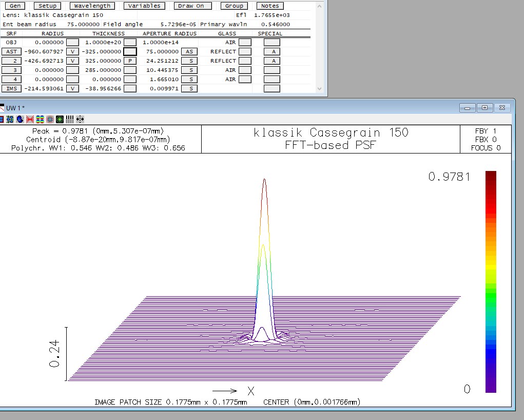Select surface 2 row button
The image size is (524, 420).
pos(11,61)
